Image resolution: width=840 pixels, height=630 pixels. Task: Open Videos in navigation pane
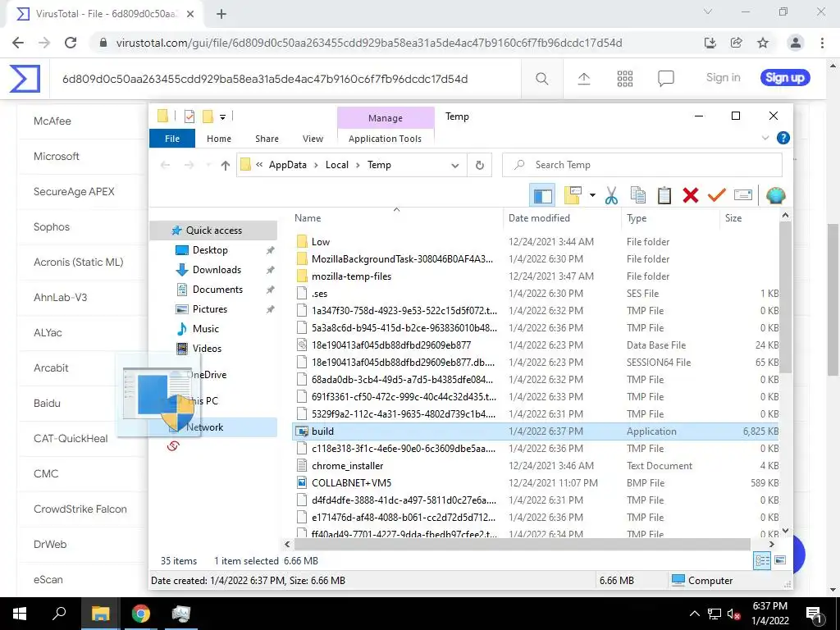[x=207, y=349]
